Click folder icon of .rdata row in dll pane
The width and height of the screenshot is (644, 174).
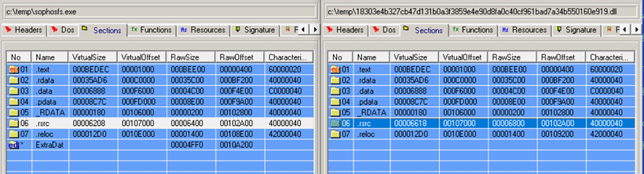pyautogui.click(x=335, y=80)
